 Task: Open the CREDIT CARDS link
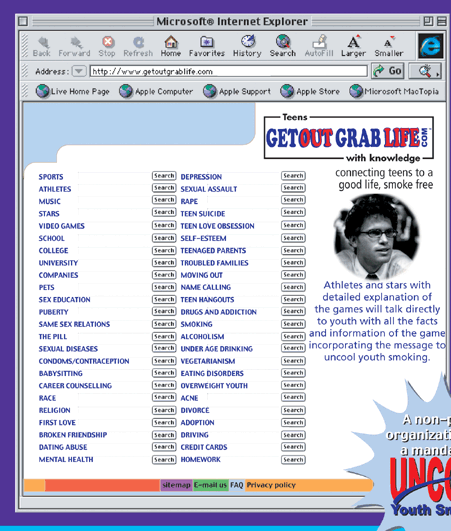click(204, 447)
